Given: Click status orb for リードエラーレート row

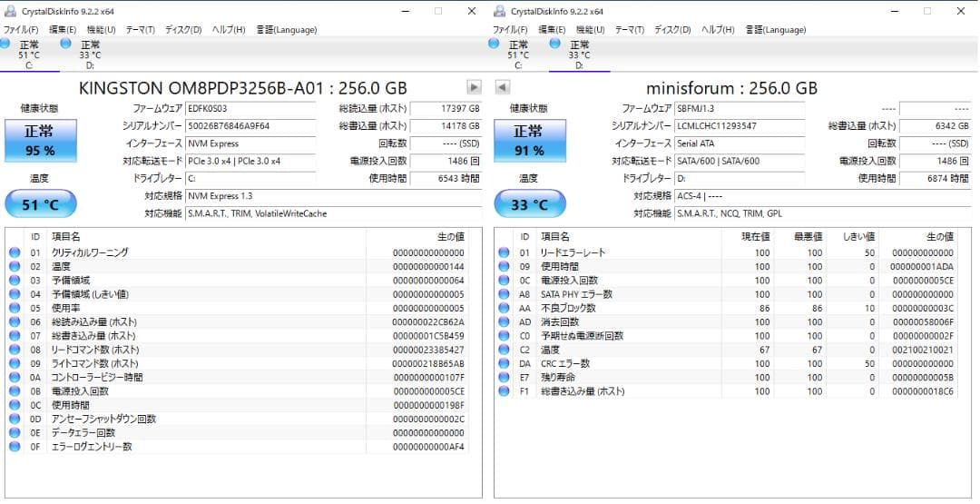Looking at the screenshot, I should (504, 252).
